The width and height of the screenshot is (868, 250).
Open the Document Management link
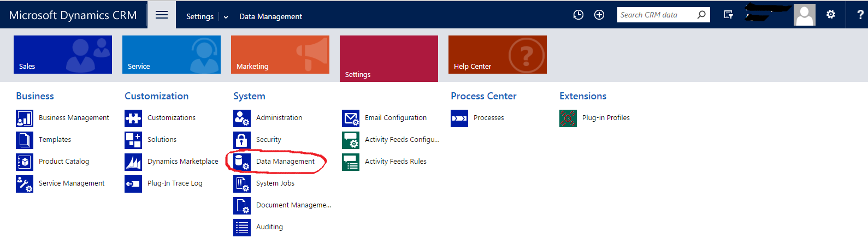click(294, 205)
